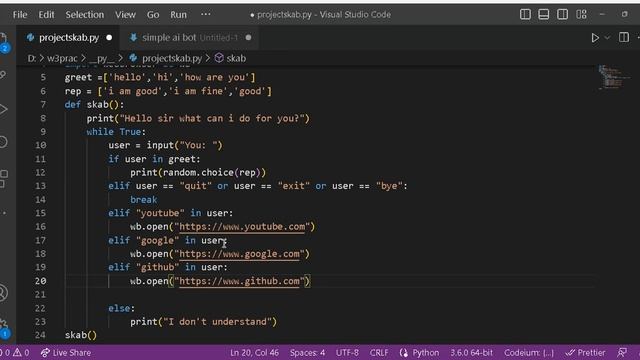The width and height of the screenshot is (640, 360).
Task: Open the File menu
Action: coord(20,15)
